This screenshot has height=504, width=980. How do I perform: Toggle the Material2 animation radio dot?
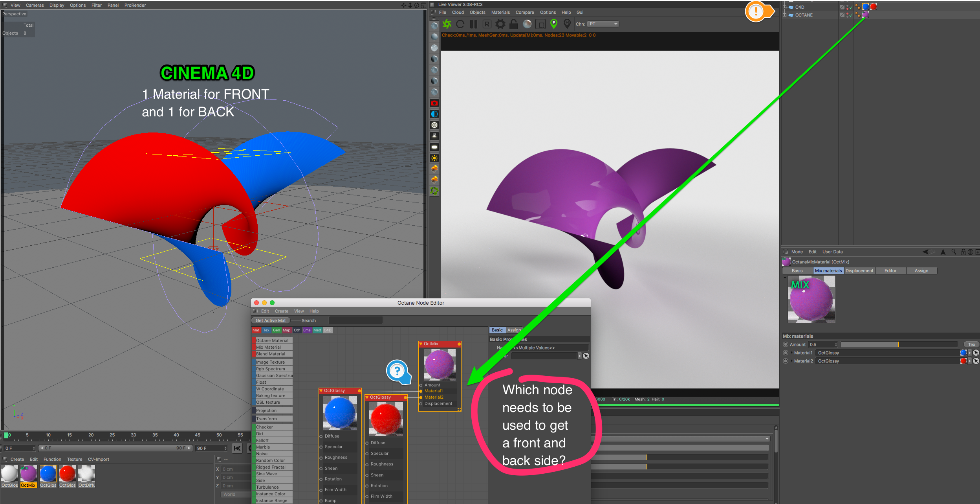pyautogui.click(x=786, y=361)
